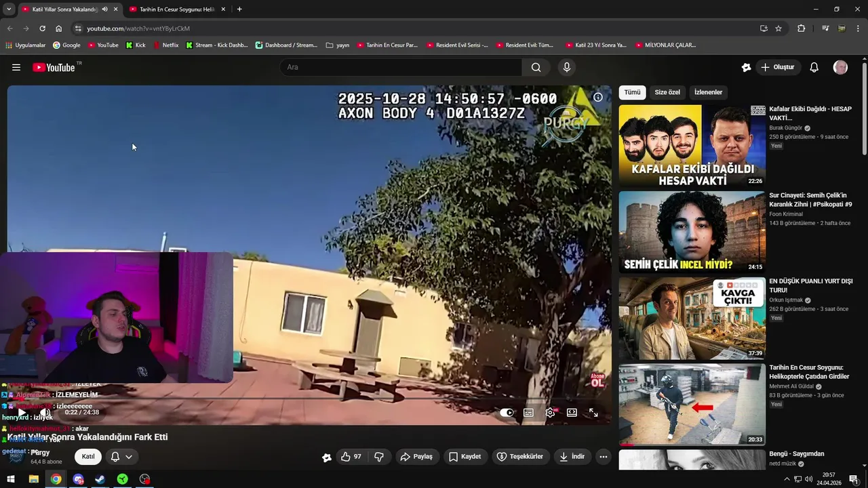Select the İzlenenler filter chip
Image resolution: width=868 pixels, height=488 pixels.
[708, 92]
